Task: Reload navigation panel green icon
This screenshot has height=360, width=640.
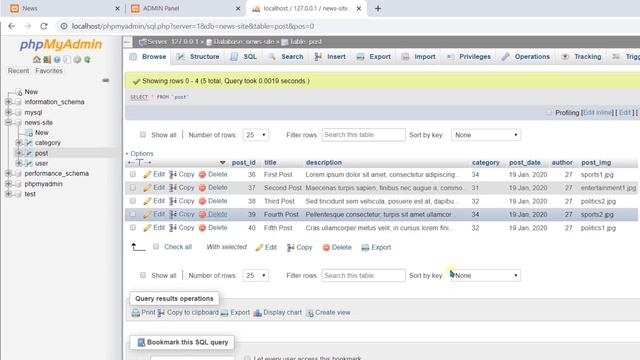Action: point(87,60)
